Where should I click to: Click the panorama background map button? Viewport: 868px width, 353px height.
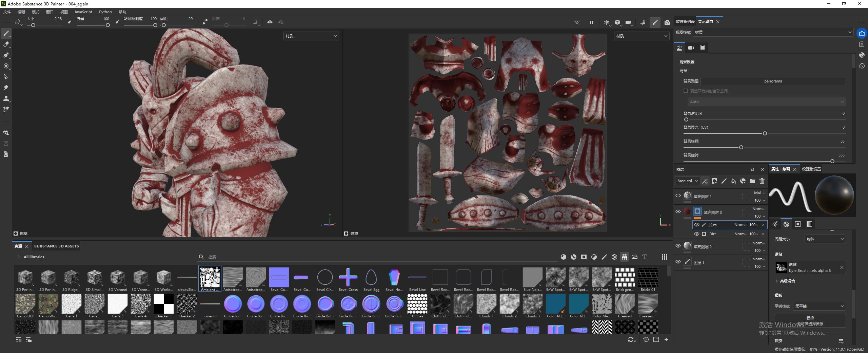click(x=773, y=81)
